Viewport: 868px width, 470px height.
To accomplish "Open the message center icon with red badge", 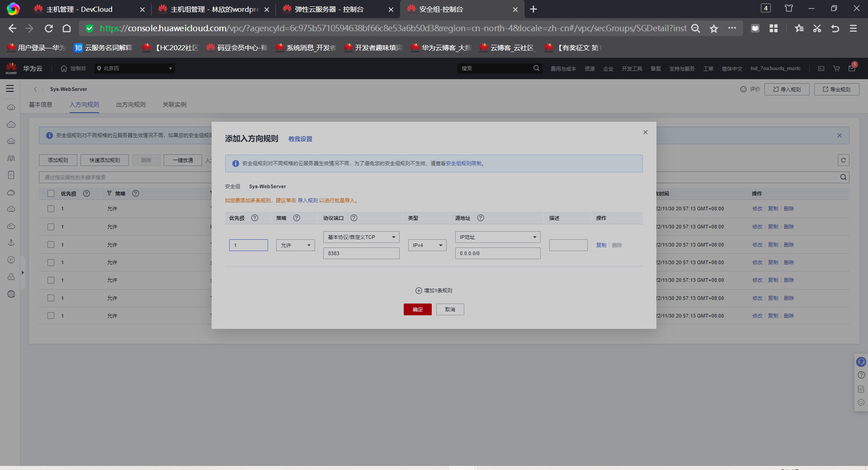I will [852, 68].
